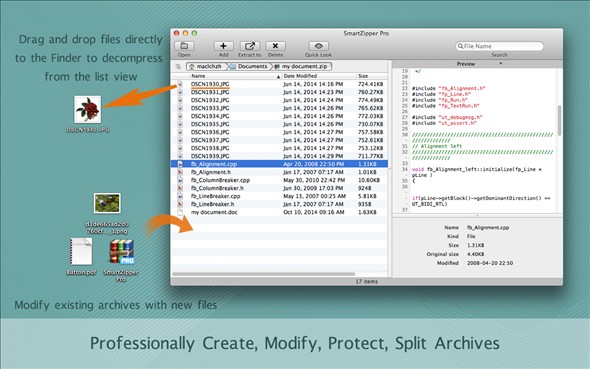Click the Open folder toolbar icon

pos(184,46)
